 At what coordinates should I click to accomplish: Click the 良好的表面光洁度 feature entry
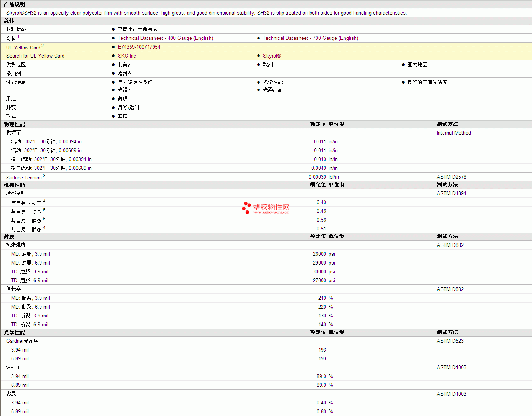[x=427, y=82]
